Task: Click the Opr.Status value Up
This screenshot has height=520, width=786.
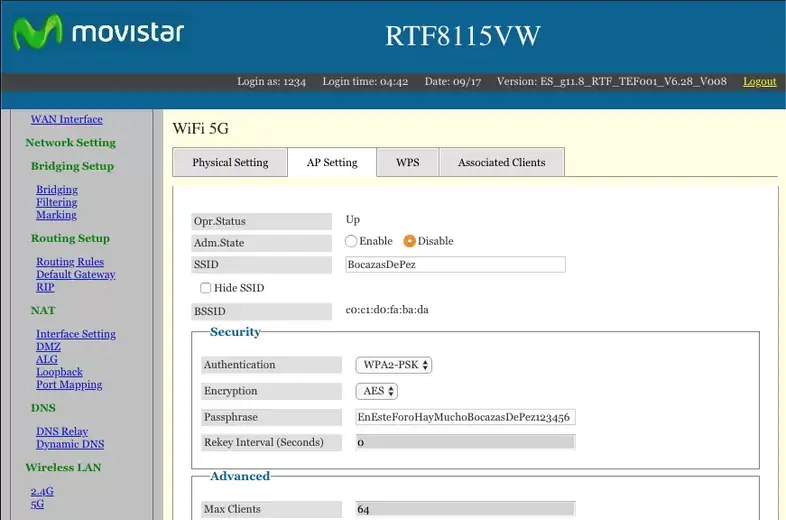Action: (x=353, y=220)
